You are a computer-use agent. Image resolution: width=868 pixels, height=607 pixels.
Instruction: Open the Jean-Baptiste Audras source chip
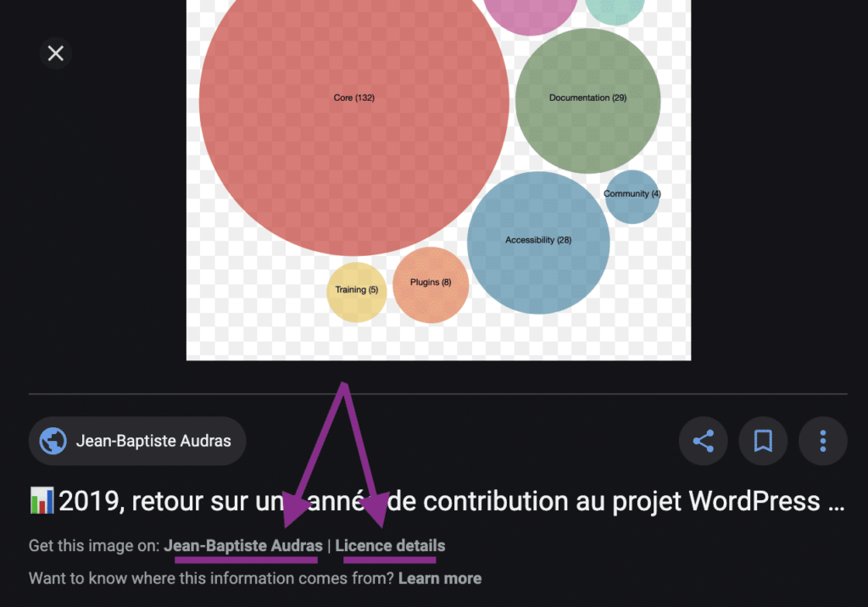pyautogui.click(x=137, y=441)
